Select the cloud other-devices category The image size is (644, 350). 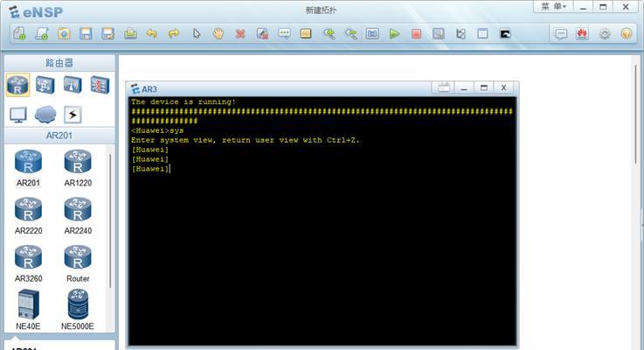(x=45, y=115)
